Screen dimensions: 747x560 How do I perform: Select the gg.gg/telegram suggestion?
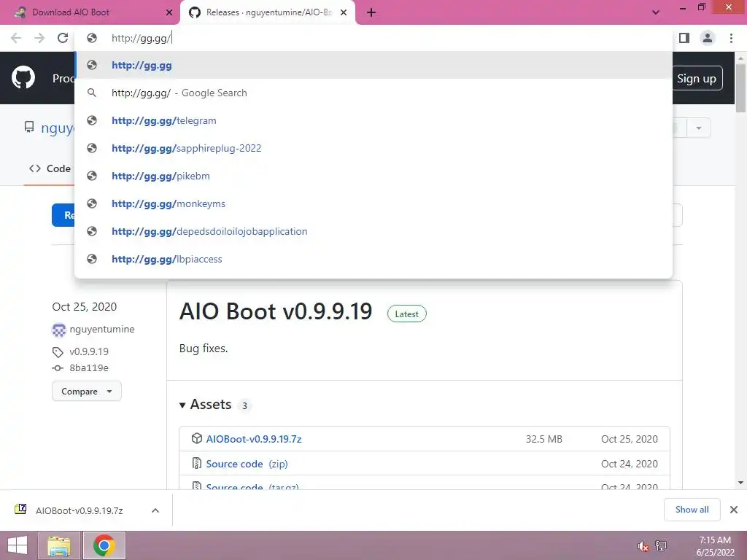(x=373, y=120)
